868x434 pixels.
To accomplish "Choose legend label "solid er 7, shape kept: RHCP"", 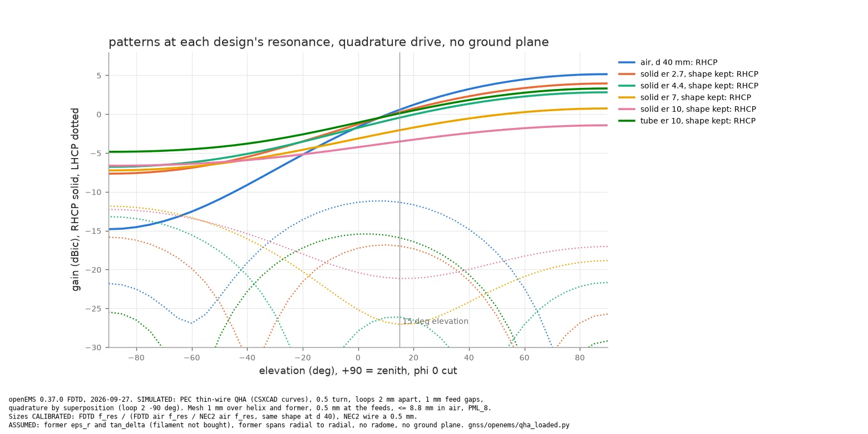I will click(x=696, y=97).
